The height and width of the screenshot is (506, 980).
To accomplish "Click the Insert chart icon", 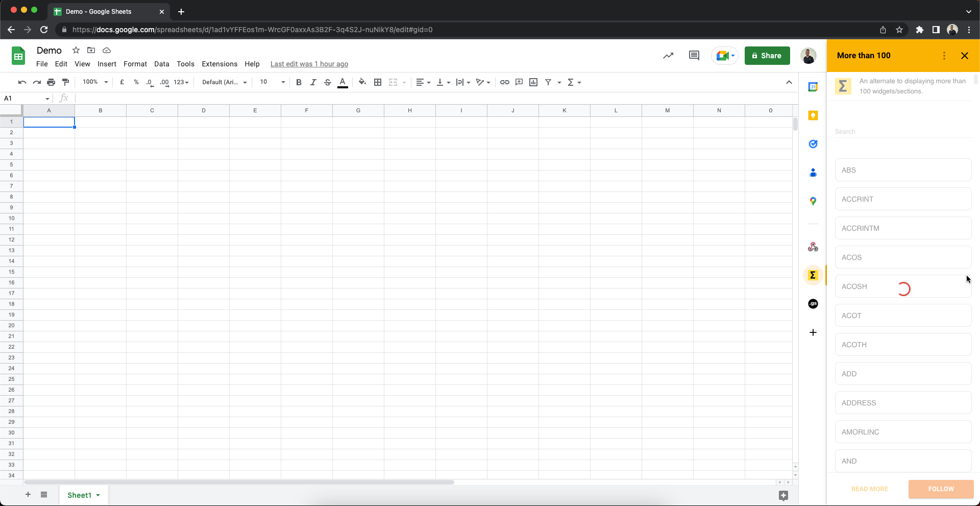I will point(533,82).
